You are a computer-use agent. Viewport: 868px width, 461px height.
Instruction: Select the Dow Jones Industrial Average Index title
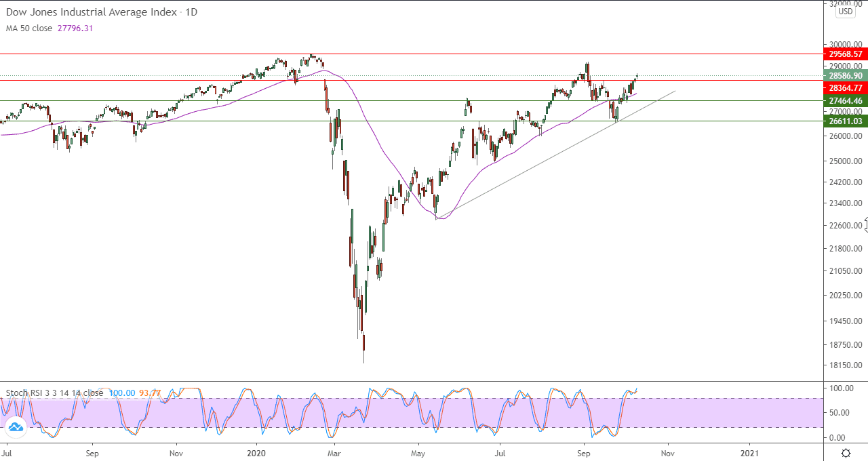92,12
